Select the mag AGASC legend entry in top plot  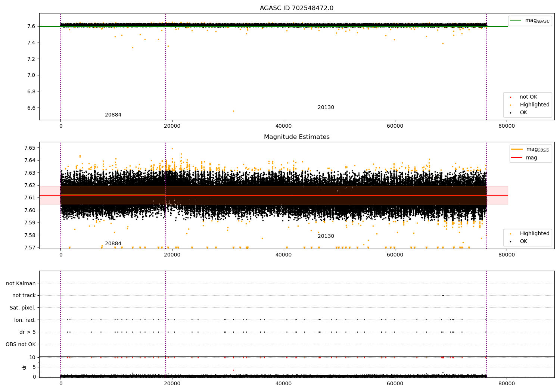tap(530, 21)
